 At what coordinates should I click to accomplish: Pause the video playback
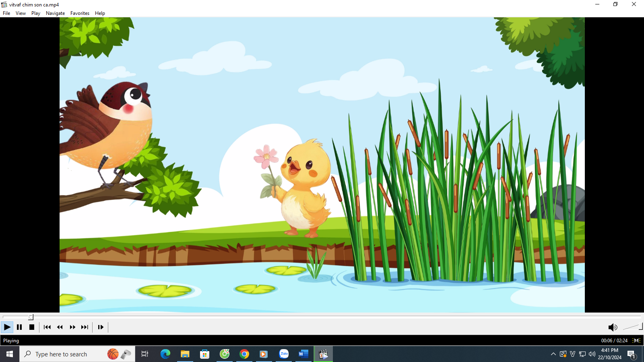(19, 327)
